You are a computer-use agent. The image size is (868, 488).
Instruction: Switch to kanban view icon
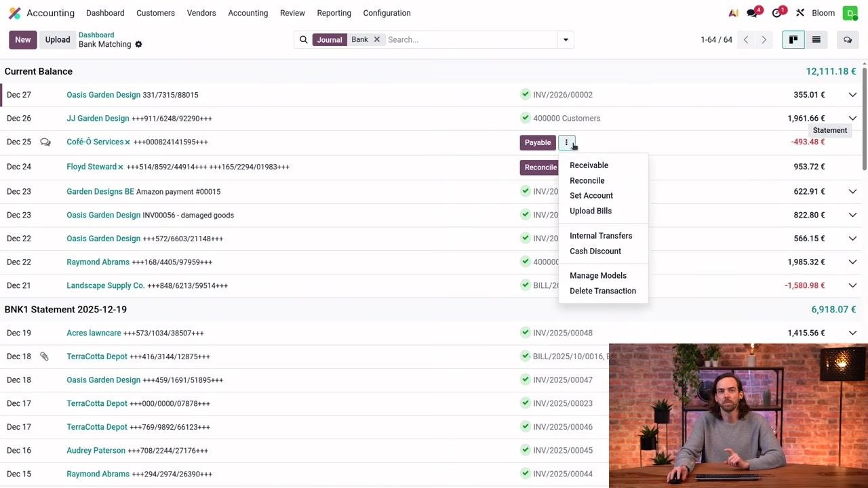click(793, 40)
